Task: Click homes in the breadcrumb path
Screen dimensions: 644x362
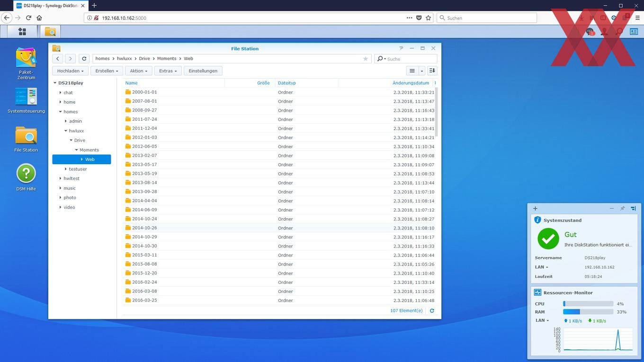Action: 102,59
